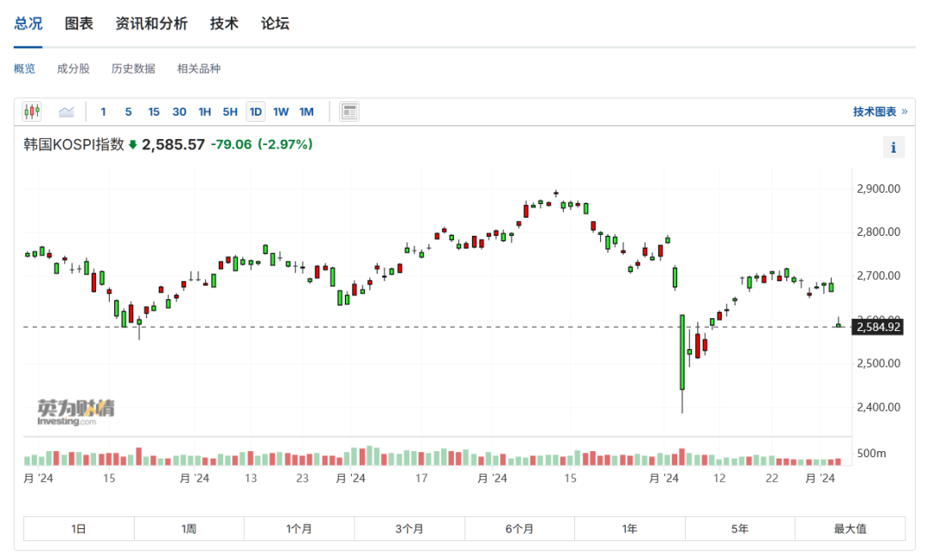Open the 论坛 tab
This screenshot has width=927, height=560.
tap(275, 24)
